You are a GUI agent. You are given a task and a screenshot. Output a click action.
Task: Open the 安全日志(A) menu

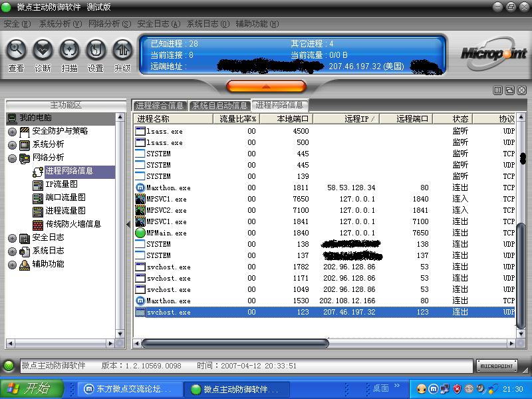click(158, 24)
